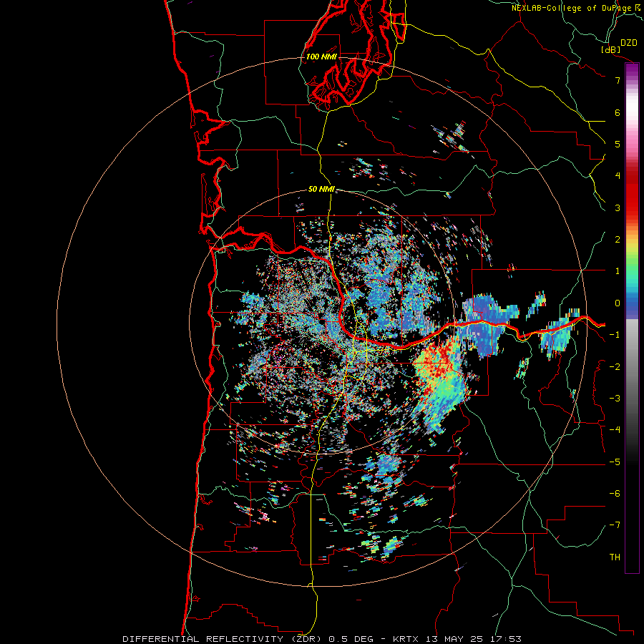Click the [dB] units label

[x=611, y=49]
